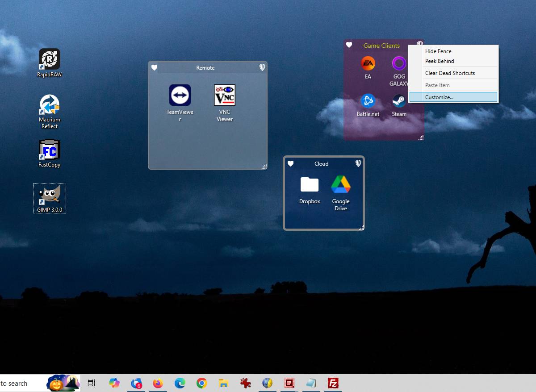Open the TeamViewer shortcut in Remote fence
The image size is (536, 392).
pyautogui.click(x=180, y=96)
